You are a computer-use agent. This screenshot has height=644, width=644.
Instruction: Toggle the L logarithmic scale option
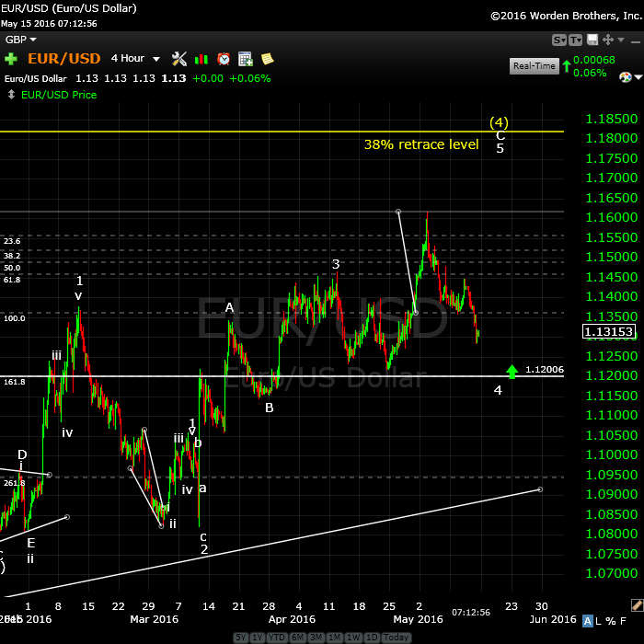(598, 621)
